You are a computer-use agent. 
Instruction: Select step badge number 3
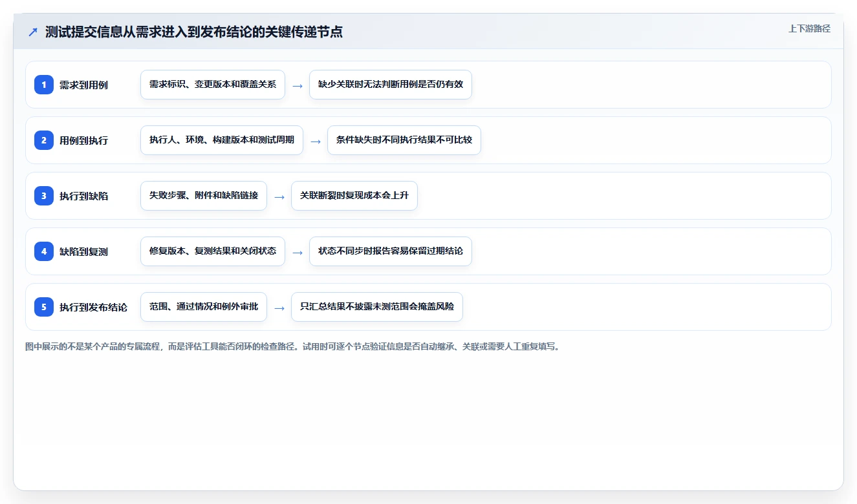point(44,196)
